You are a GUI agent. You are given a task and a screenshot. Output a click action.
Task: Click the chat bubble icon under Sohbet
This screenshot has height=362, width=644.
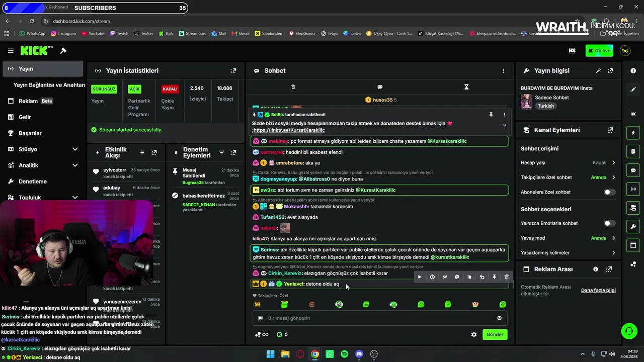[380, 87]
